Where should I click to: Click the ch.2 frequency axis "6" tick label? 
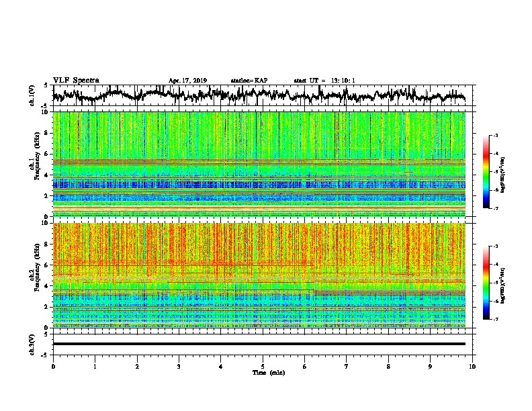tap(46, 265)
